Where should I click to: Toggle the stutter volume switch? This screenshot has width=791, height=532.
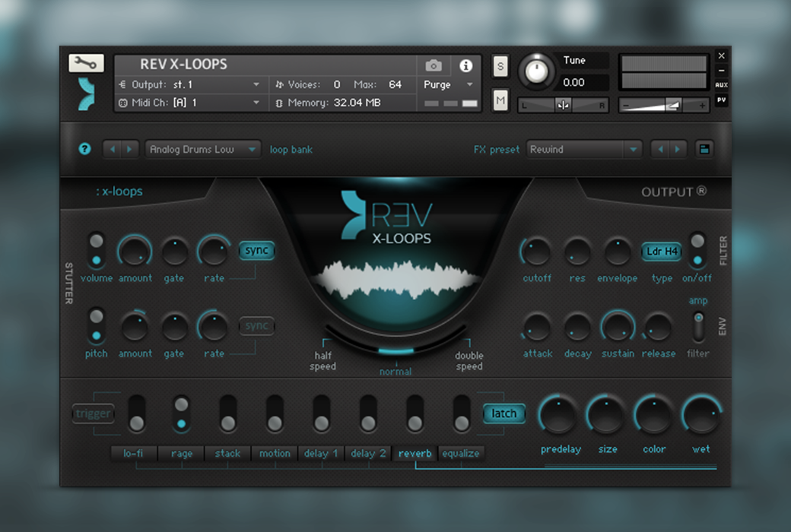96,251
